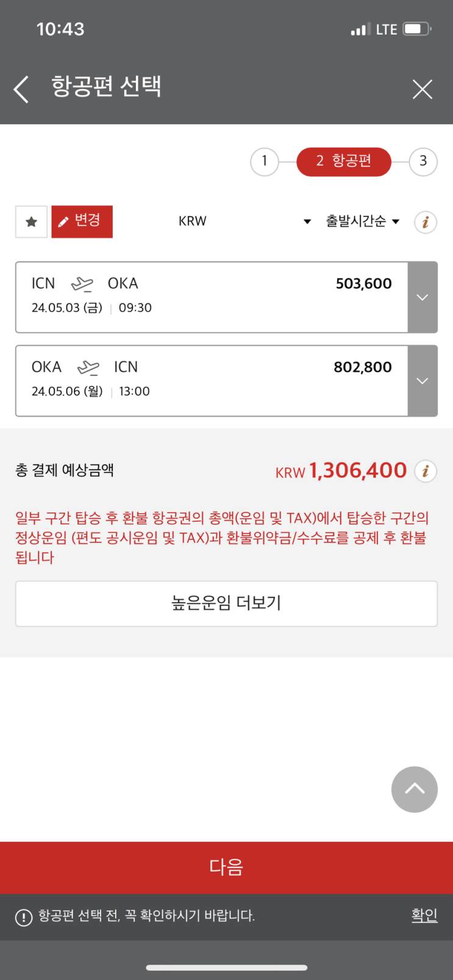Viewport: 453px width, 980px height.
Task: Tap the scroll-to-top arrow button
Action: point(415,789)
